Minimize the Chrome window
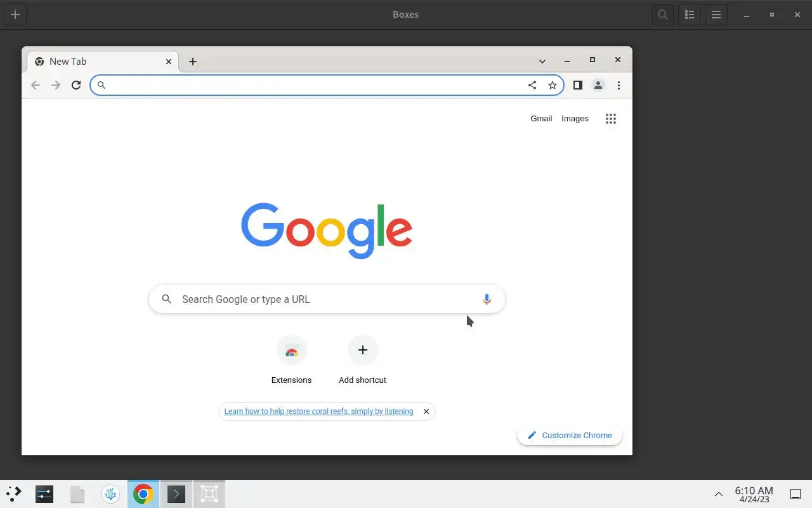 [x=567, y=60]
